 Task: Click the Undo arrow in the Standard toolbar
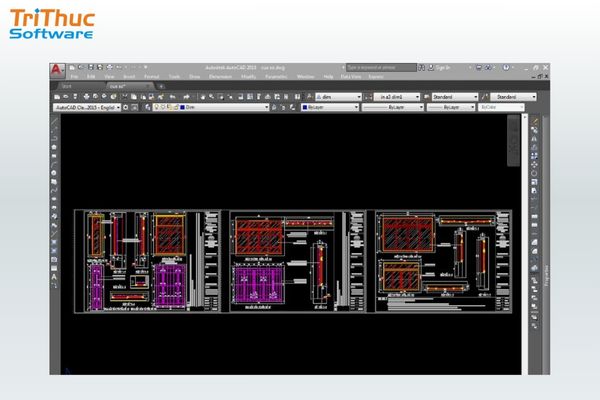click(x=173, y=97)
